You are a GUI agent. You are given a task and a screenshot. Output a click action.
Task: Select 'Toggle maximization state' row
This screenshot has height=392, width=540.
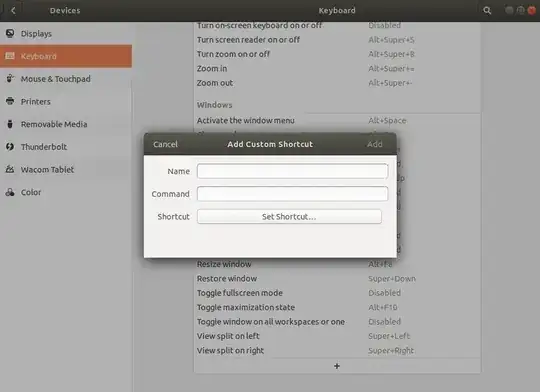point(337,307)
